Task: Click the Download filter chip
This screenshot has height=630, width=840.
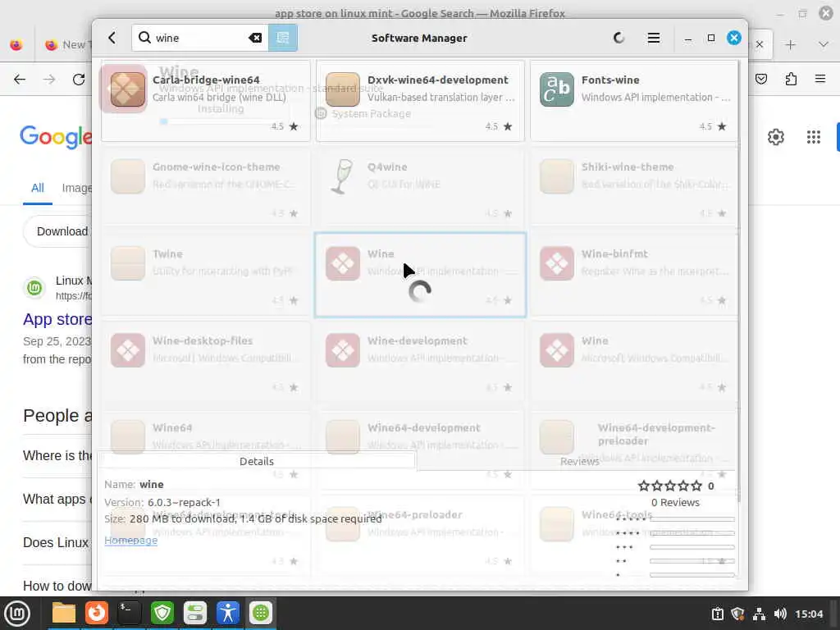Action: (58, 231)
